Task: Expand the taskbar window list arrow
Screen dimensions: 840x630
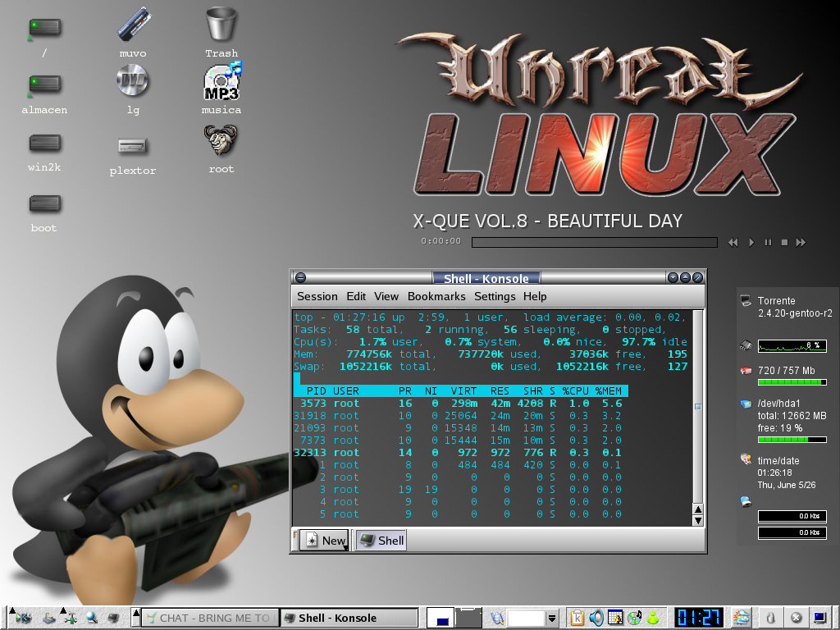Action: click(x=136, y=618)
